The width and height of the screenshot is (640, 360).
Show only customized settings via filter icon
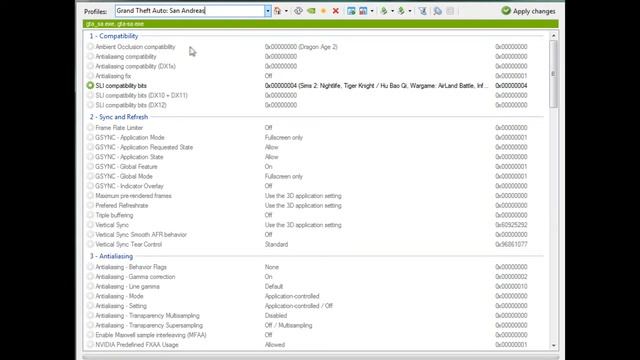click(x=423, y=11)
